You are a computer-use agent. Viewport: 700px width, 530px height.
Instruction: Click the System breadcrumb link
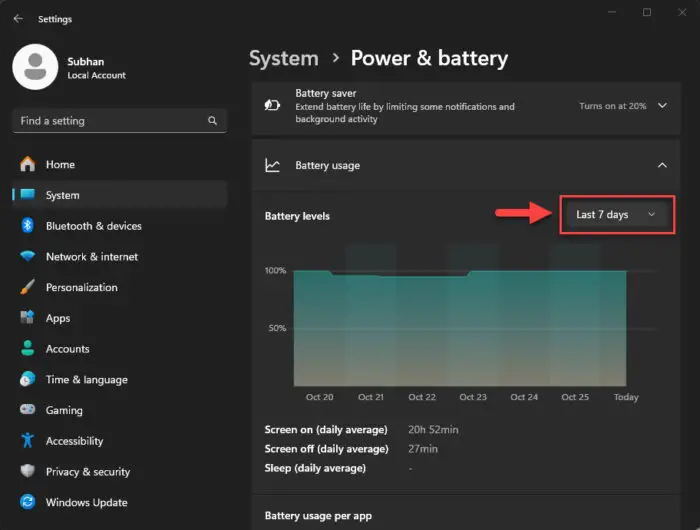pyautogui.click(x=284, y=58)
